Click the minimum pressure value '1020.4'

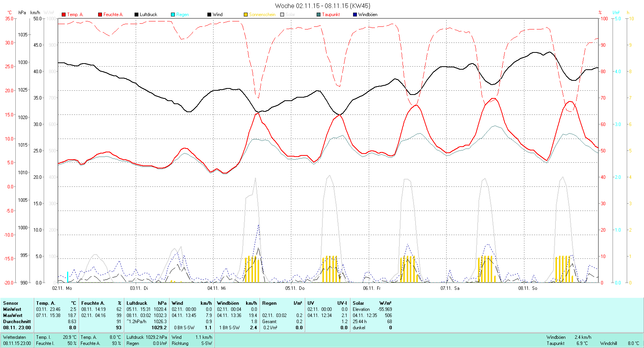(160, 309)
